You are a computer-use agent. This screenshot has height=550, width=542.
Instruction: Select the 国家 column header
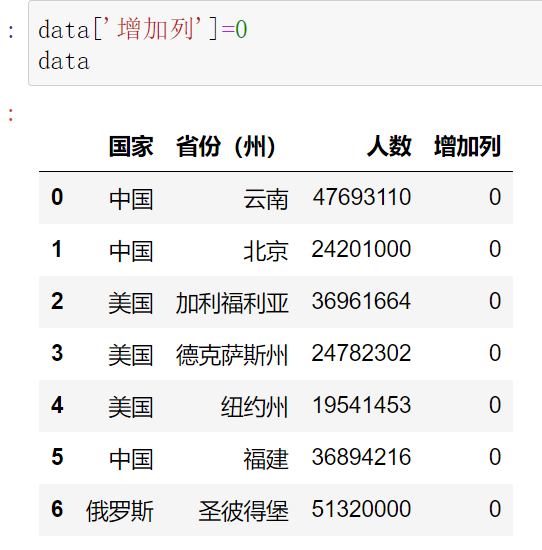click(131, 146)
